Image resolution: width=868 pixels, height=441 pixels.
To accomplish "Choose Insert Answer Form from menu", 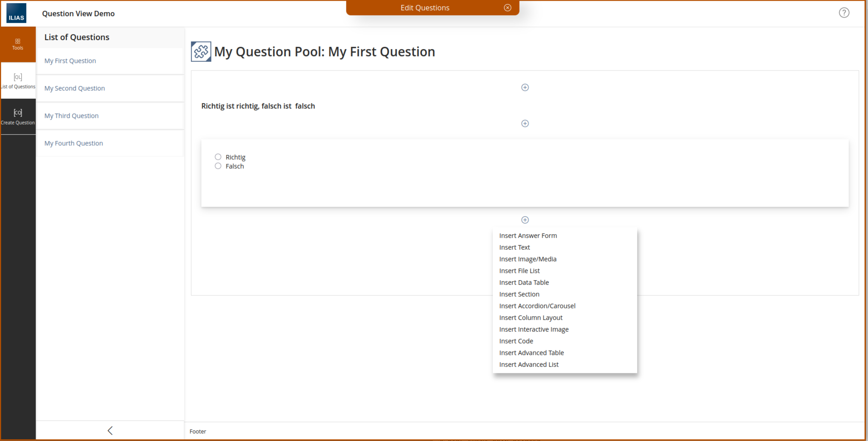I will coord(528,236).
